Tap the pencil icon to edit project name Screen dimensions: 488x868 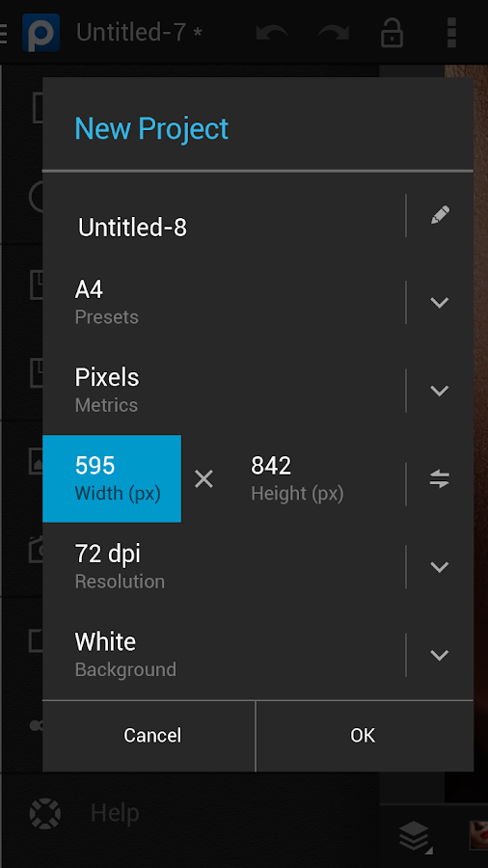coord(440,215)
